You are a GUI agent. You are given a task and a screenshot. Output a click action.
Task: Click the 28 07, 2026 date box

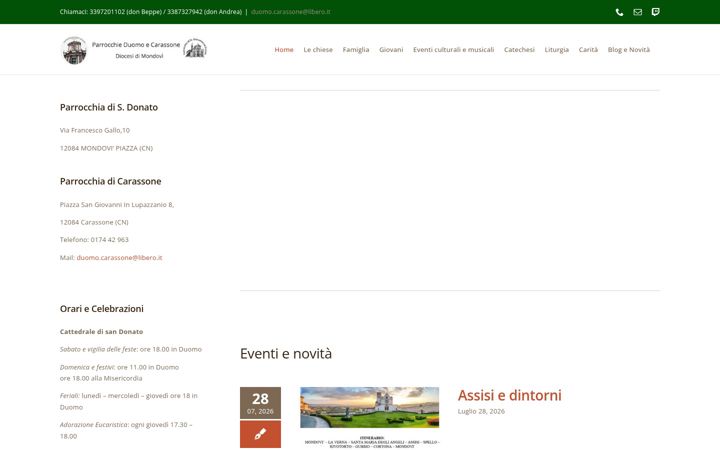pos(260,403)
